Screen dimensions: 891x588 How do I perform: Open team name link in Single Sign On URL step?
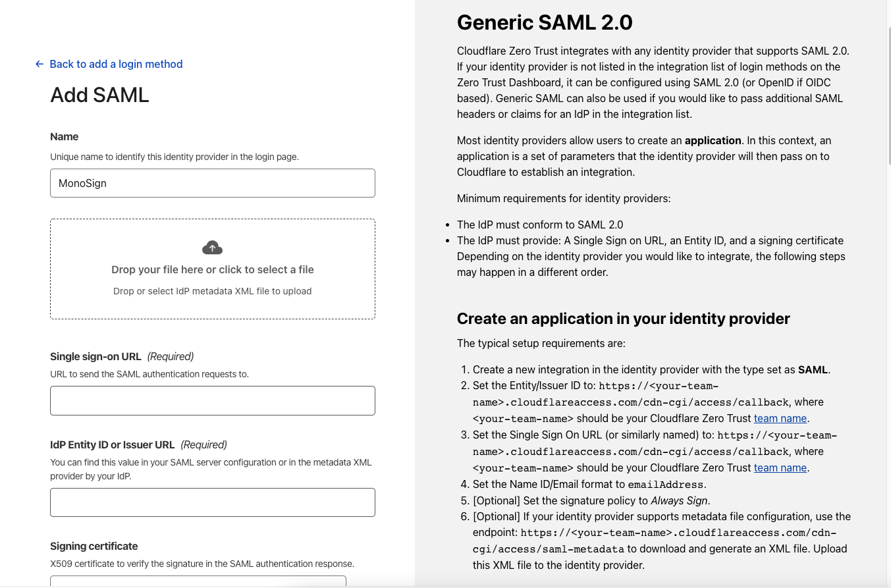click(x=780, y=468)
